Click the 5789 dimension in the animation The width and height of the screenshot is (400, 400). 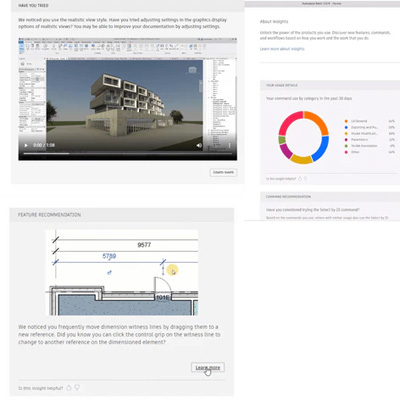(109, 256)
